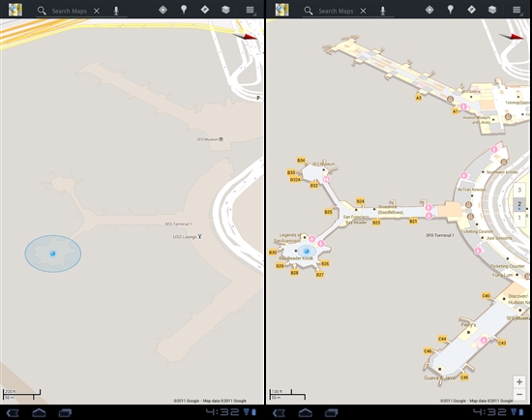Image resolution: width=532 pixels, height=420 pixels.
Task: Open Layers icon in left toolbar
Action: point(225,10)
